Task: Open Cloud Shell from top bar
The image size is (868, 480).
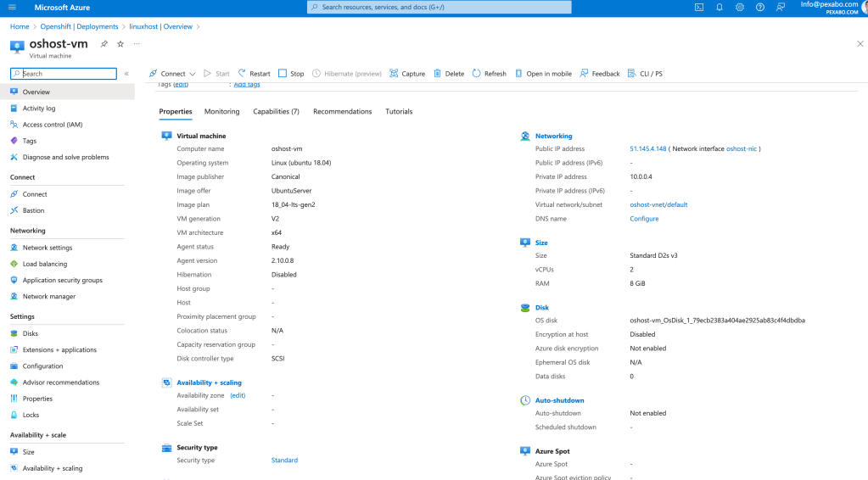Action: (x=699, y=7)
